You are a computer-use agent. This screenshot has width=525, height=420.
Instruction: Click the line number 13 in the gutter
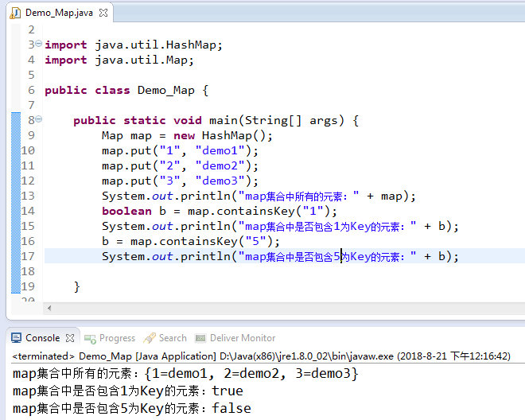coord(28,196)
